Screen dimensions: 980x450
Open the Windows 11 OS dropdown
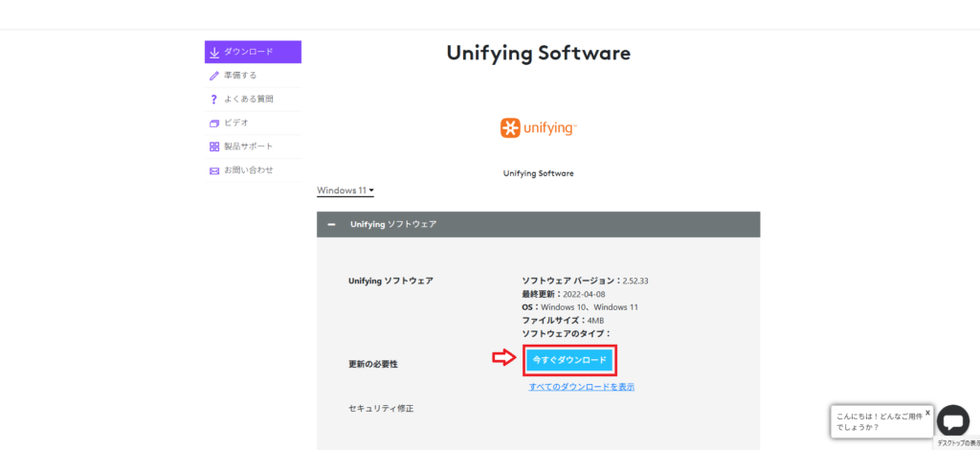click(345, 190)
